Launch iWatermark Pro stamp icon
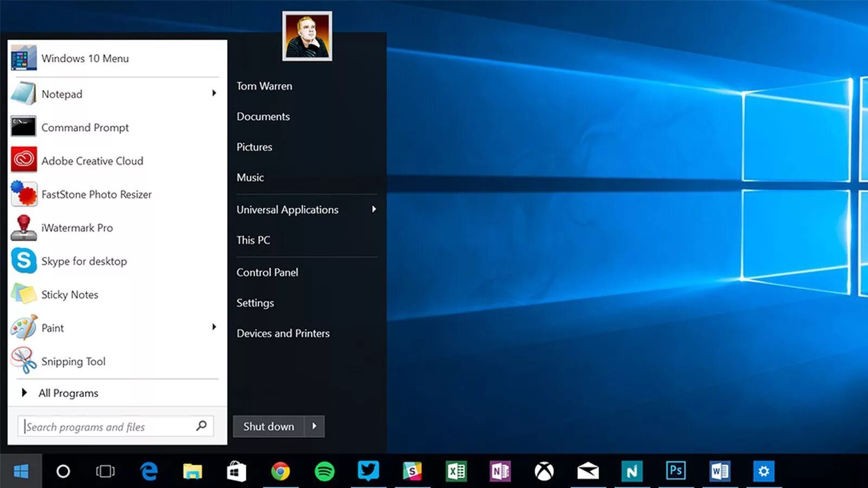The image size is (868, 488). [x=23, y=227]
